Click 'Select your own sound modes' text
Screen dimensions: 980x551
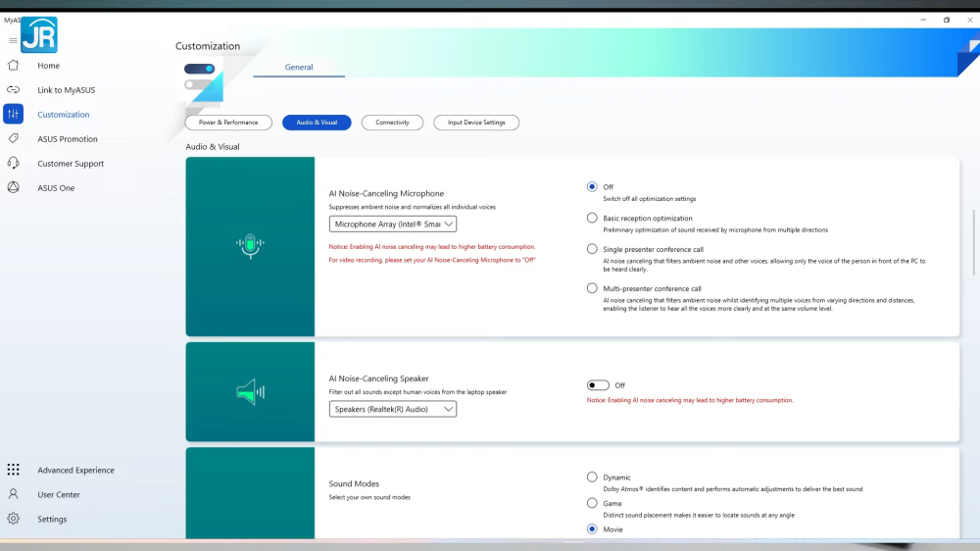tap(369, 497)
